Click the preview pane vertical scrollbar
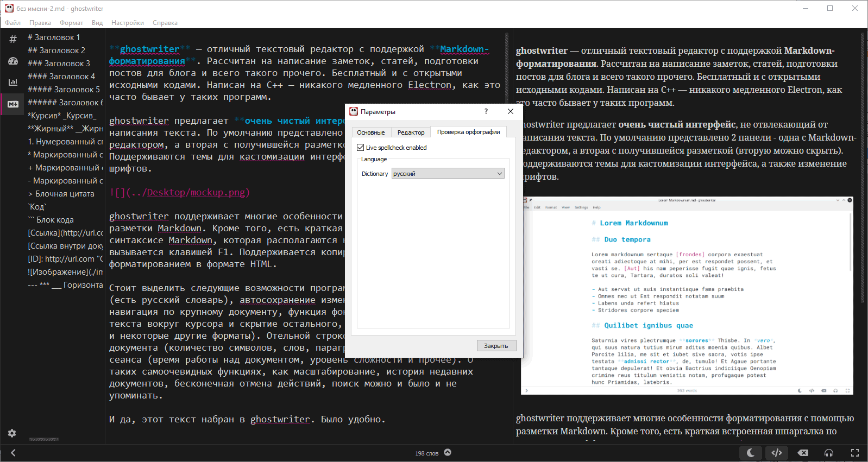 click(863, 168)
